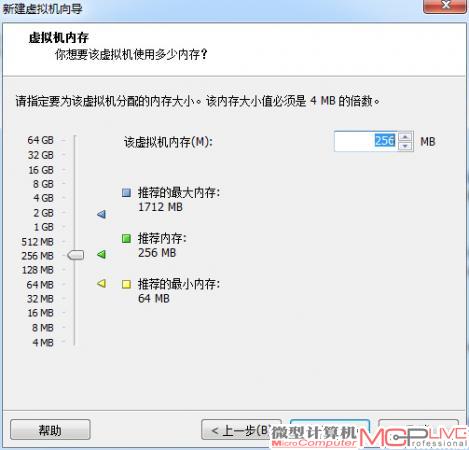Screen dimensions: 469x450
Task: Click the 256 MB value under 推荐内存
Action: [157, 253]
